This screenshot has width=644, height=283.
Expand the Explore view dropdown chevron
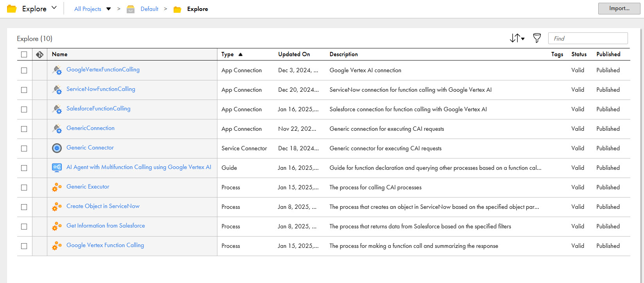[x=54, y=8]
